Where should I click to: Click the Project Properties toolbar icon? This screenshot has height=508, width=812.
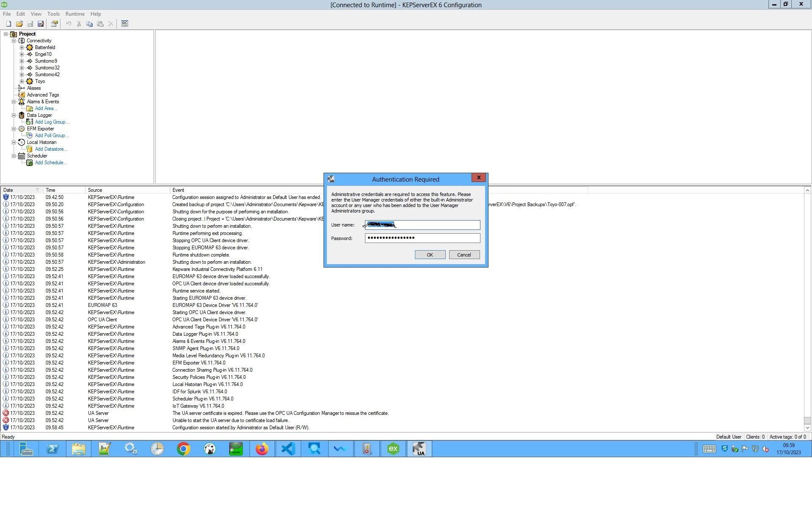coord(55,24)
